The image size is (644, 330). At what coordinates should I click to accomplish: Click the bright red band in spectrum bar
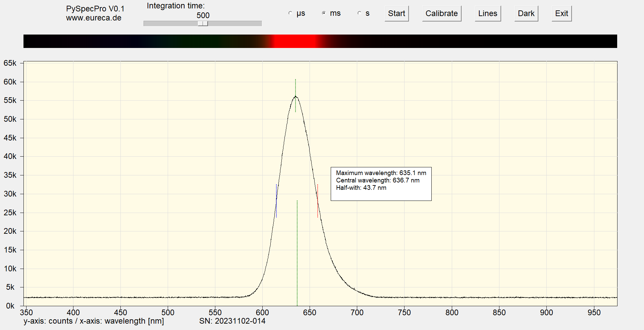[x=294, y=41]
